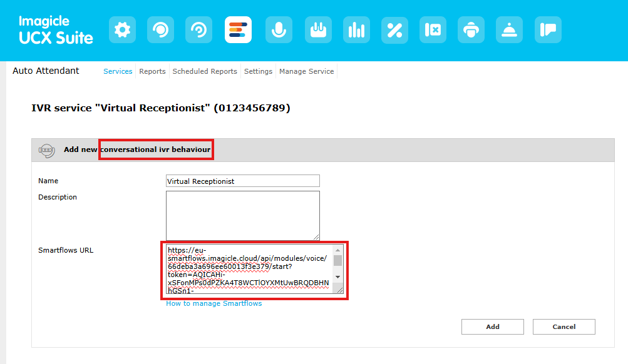Click the robot-head icon in top bar
The width and height of the screenshot is (628, 364).
471,30
